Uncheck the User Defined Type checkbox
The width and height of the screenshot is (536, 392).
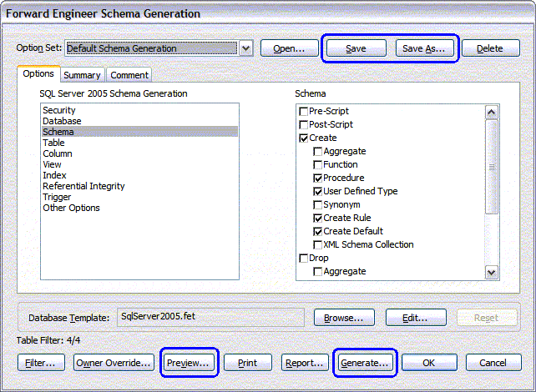click(x=317, y=191)
